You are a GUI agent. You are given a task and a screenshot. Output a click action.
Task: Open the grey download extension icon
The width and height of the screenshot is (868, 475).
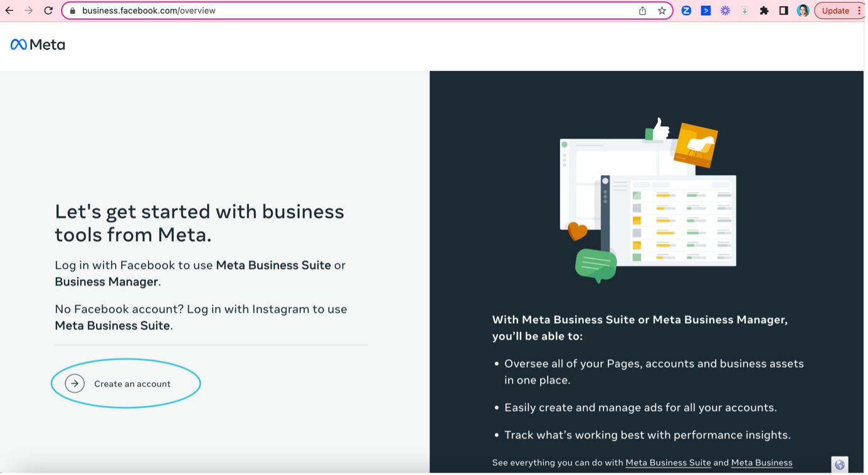pyautogui.click(x=744, y=11)
